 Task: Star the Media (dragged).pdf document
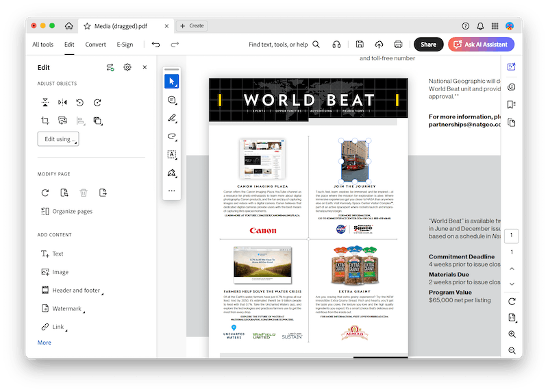pyautogui.click(x=87, y=26)
